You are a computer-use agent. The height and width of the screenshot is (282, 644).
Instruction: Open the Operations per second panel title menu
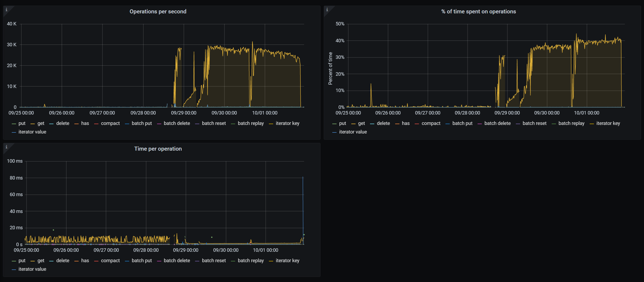[x=158, y=11]
